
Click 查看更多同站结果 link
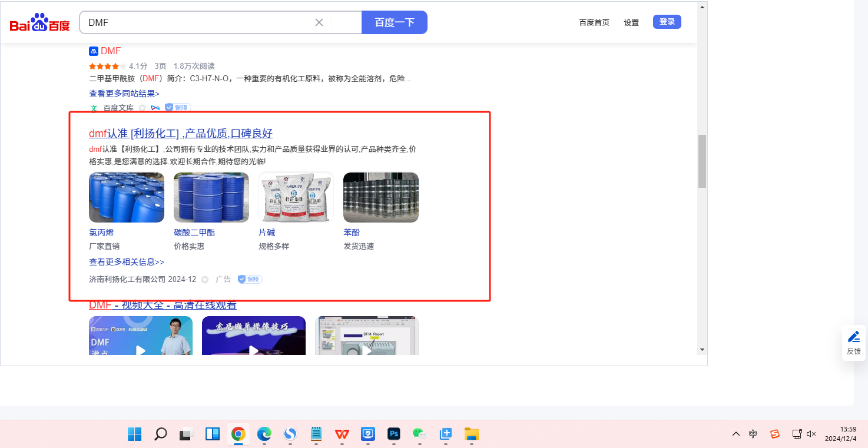[124, 93]
